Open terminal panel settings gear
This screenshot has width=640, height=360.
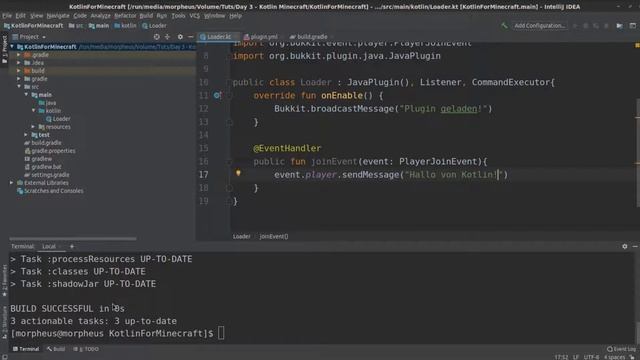(x=624, y=247)
